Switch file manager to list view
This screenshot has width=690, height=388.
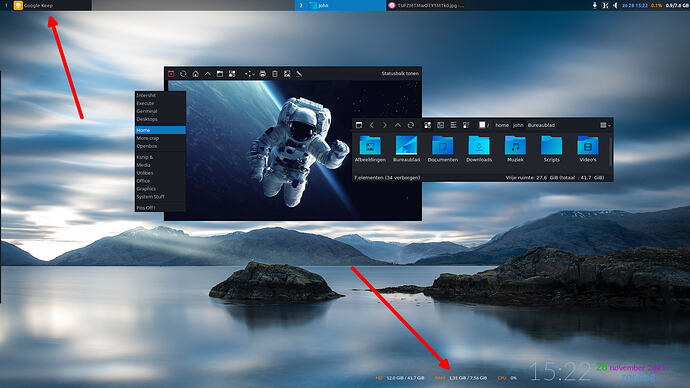(x=453, y=125)
